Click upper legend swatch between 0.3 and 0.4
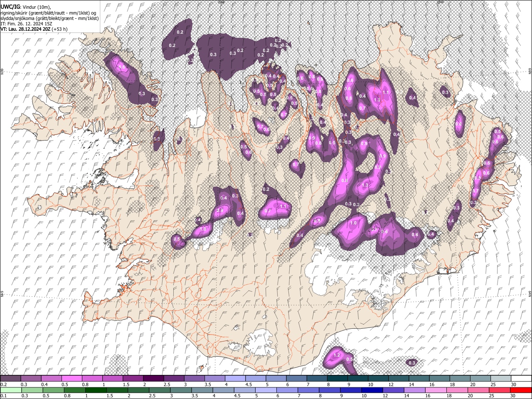 pyautogui.click(x=31, y=378)
